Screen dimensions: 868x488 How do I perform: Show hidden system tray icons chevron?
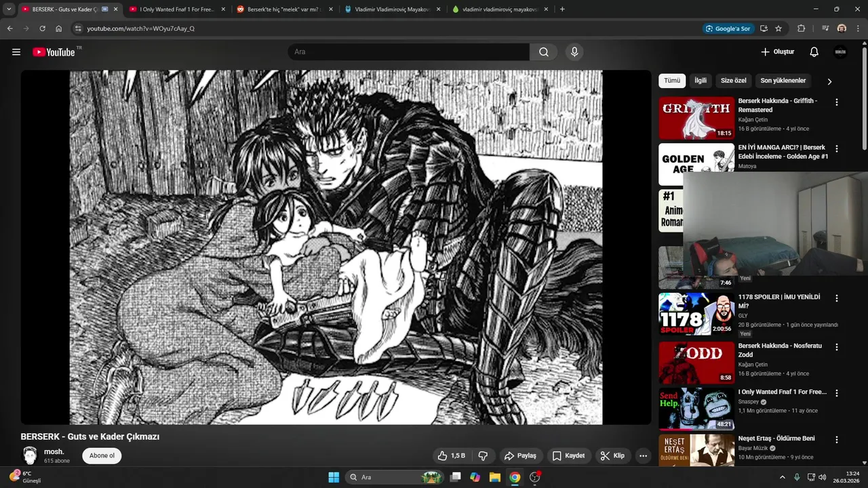[x=782, y=477]
